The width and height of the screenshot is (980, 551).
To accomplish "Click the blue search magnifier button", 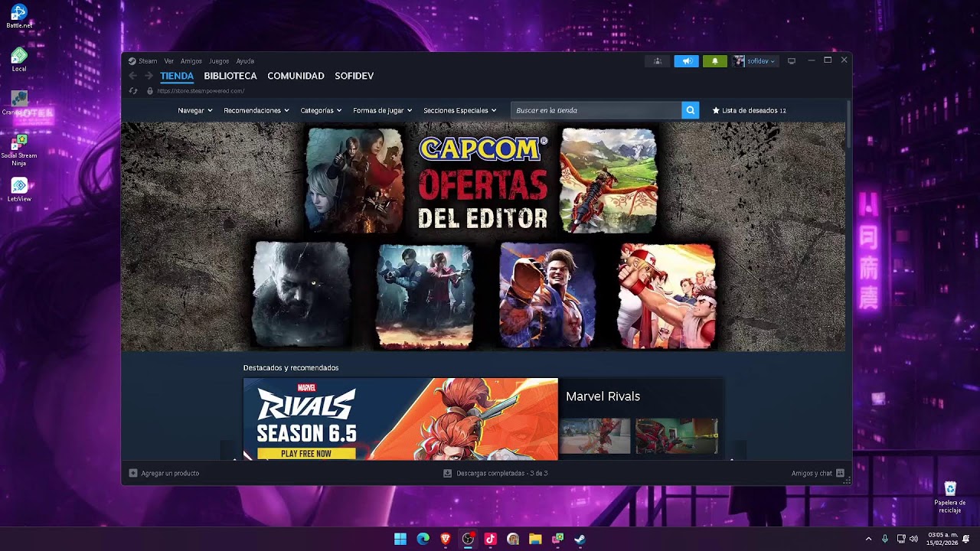I will pos(691,110).
